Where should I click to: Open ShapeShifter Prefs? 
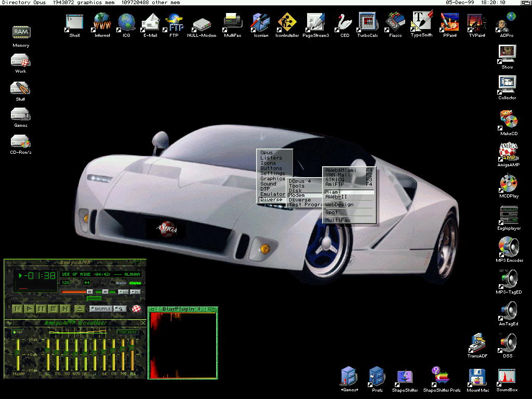point(441,374)
